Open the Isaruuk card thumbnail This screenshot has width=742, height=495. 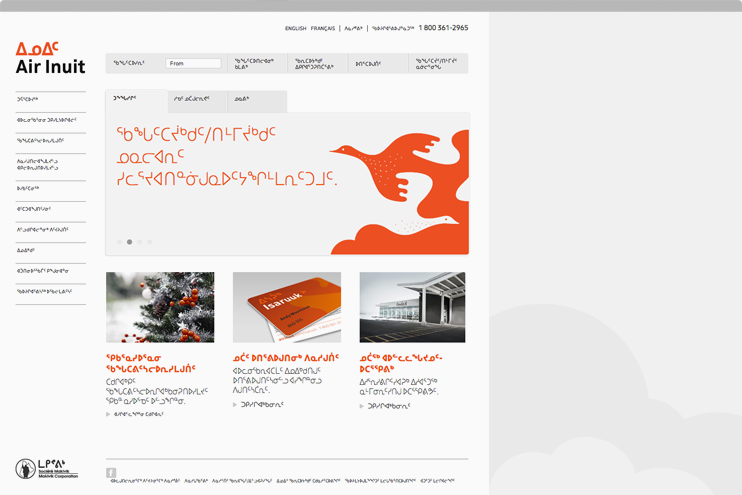coord(287,307)
